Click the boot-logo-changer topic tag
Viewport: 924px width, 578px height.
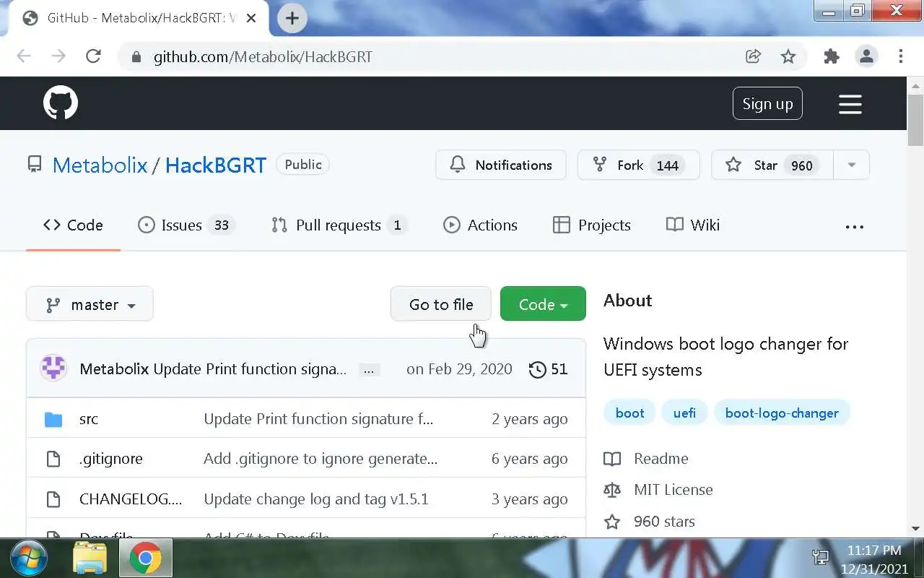pyautogui.click(x=782, y=413)
